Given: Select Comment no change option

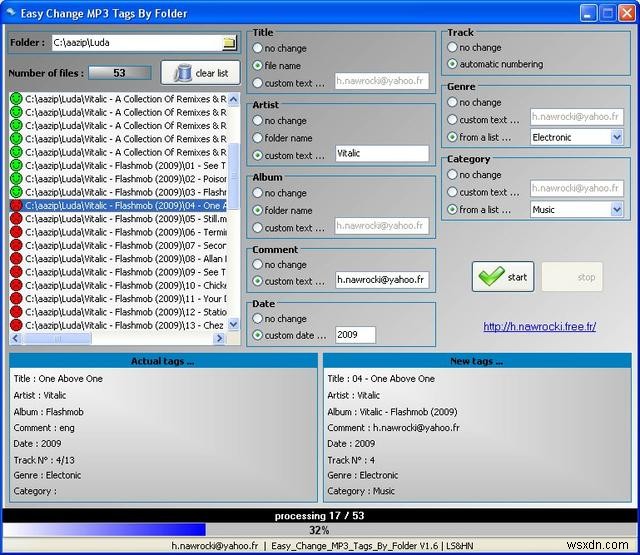Looking at the screenshot, I should click(x=258, y=264).
